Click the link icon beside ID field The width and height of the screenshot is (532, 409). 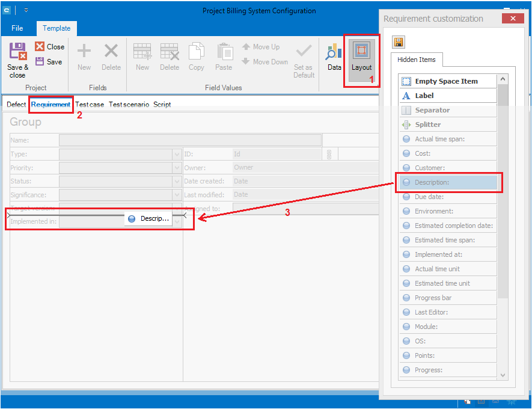click(329, 154)
